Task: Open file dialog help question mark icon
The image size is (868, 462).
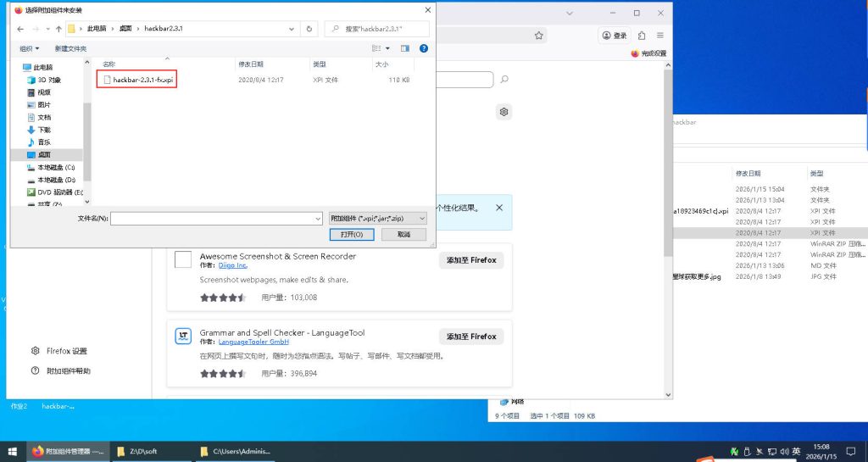Action: 424,48
